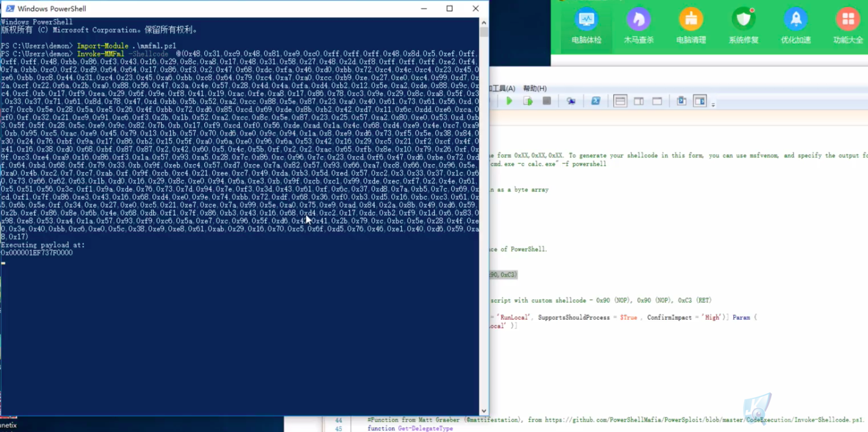Toggle Show Command Add-on icon in ISE
Screen dimensions: 868x432
click(x=699, y=101)
